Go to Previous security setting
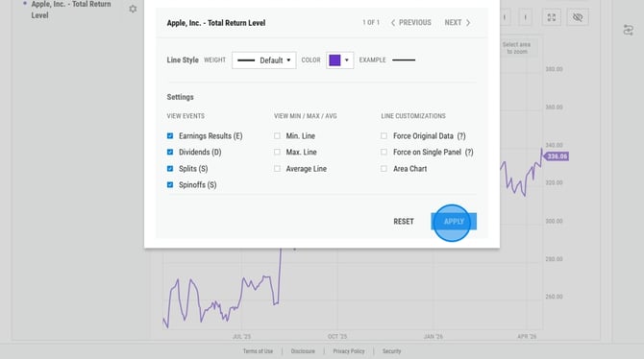Screen dimensions: 644x359 tap(410, 23)
